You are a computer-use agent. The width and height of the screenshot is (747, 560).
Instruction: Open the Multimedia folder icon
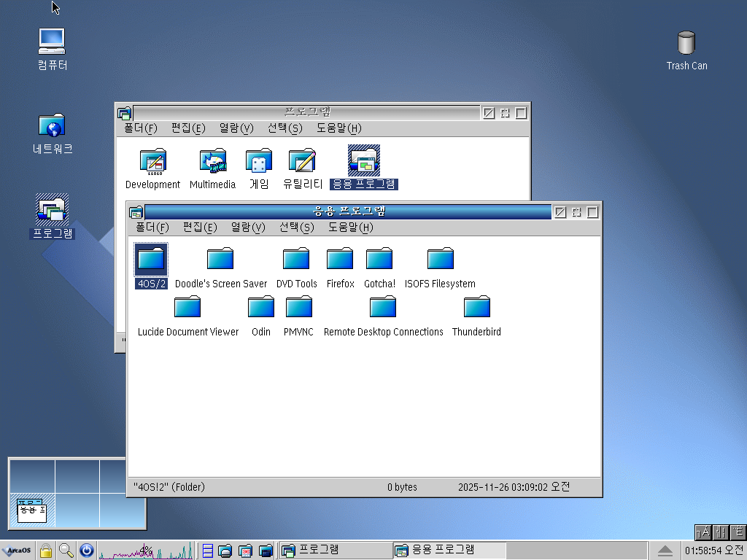tap(212, 160)
